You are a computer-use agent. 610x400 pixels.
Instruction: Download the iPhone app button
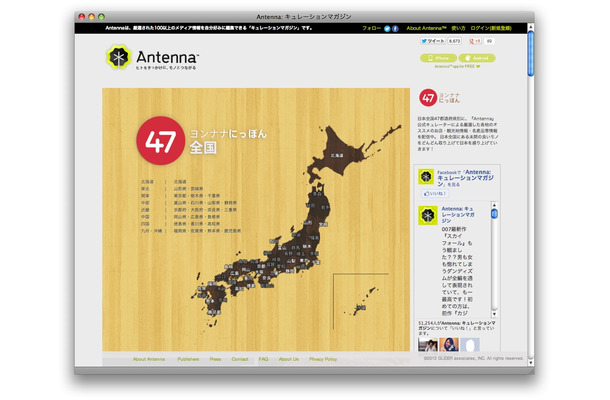pos(438,58)
